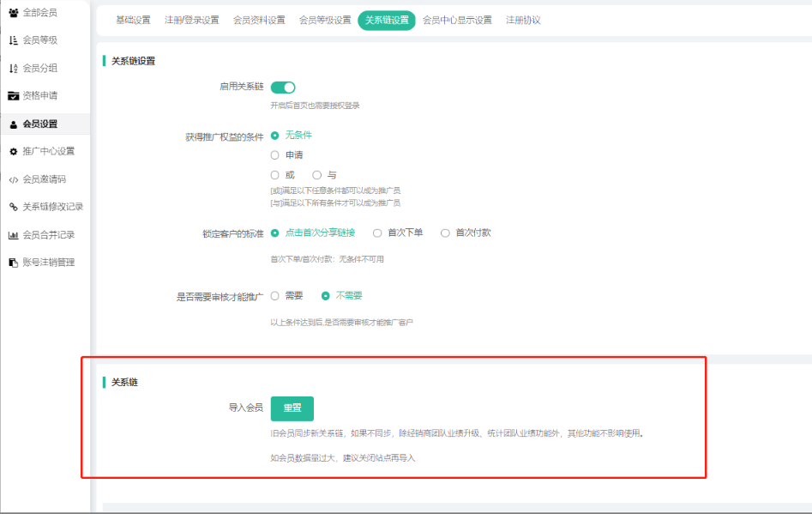Click the green 重置 button

292,408
